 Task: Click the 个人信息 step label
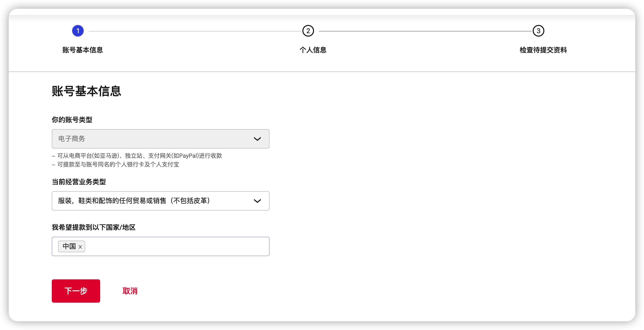pyautogui.click(x=313, y=50)
